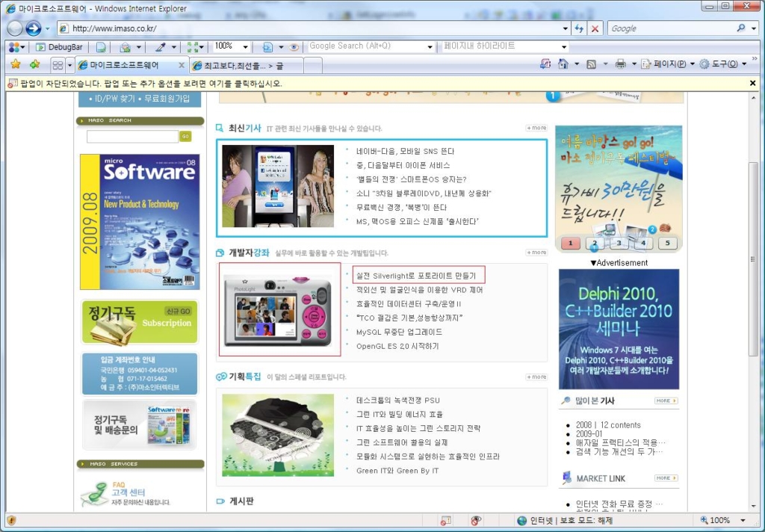Expand the 페이지내 하이라이트 dropdown
Image resolution: width=765 pixels, height=532 pixels.
564,47
